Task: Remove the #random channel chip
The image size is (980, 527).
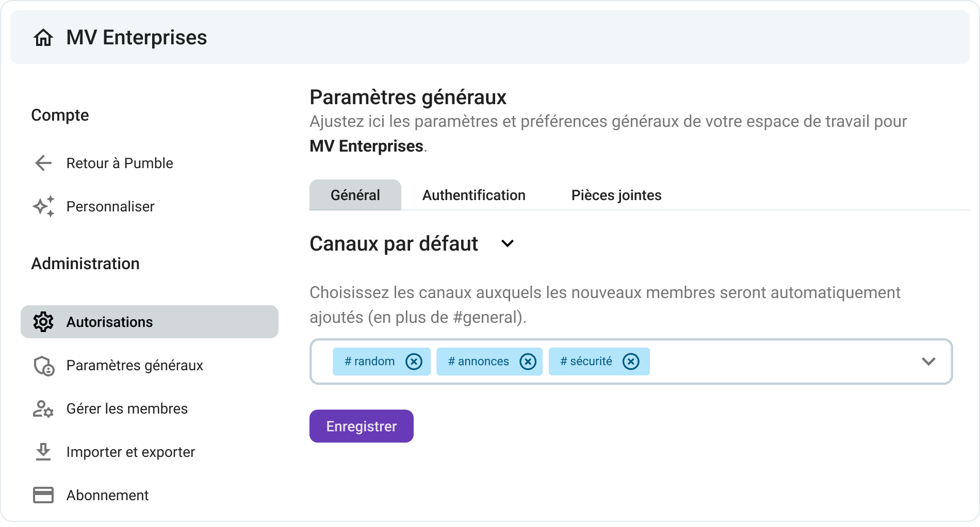Action: [413, 361]
